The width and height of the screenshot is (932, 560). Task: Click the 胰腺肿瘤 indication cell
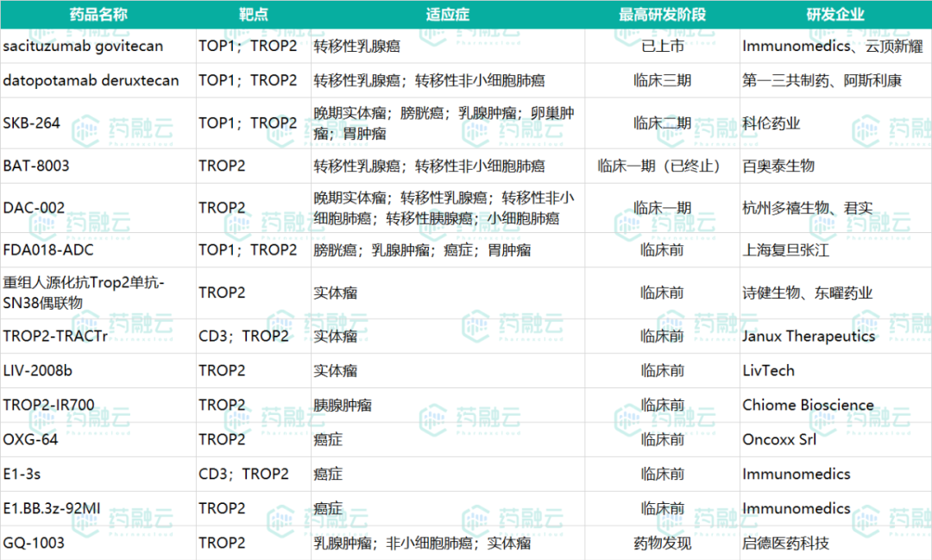point(448,406)
